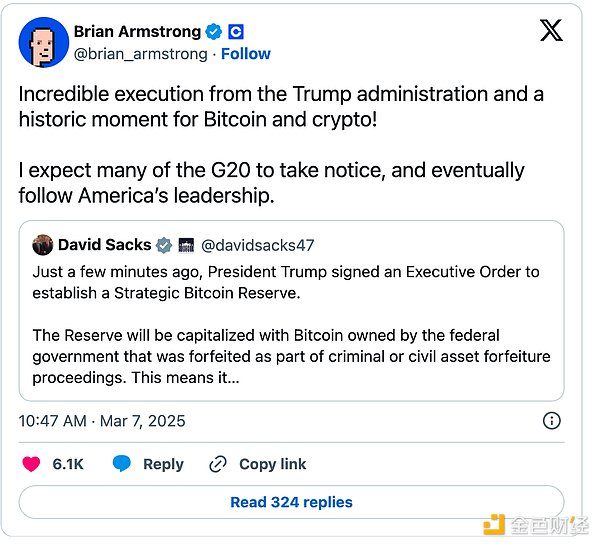The image size is (600, 546).
Task: Click the Coinbase affiliation badge icon
Action: click(x=236, y=32)
